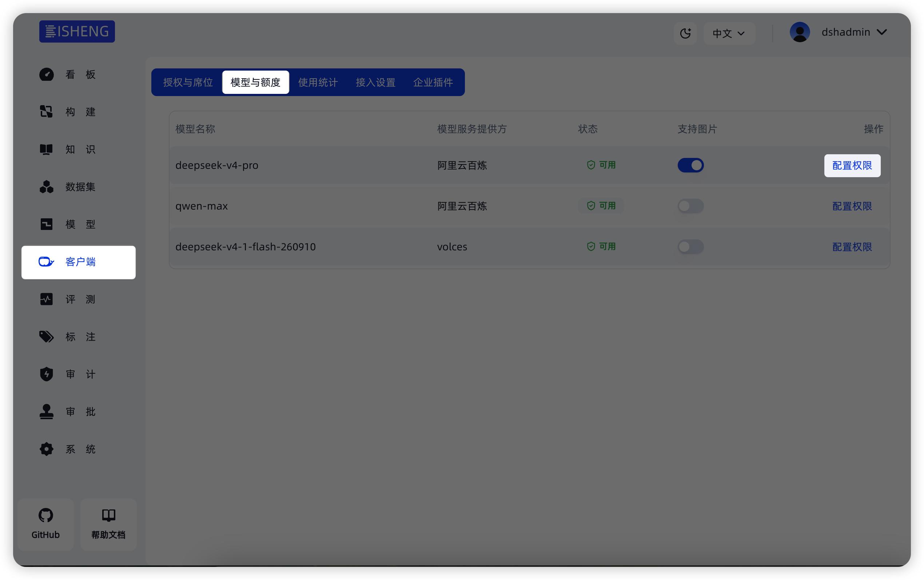The width and height of the screenshot is (924, 580).
Task: Open the 构建 build icon
Action: 47,112
